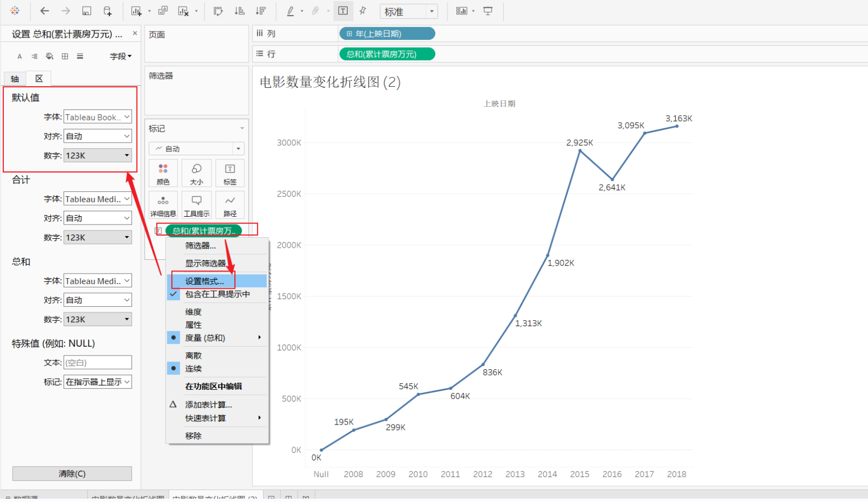
Task: Open 默认值 数字 123K dropdown
Action: pos(98,156)
